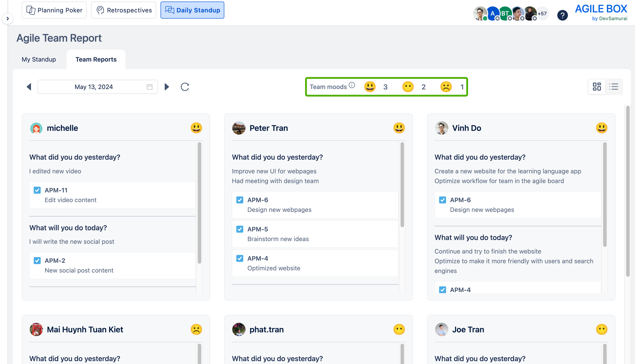Toggle APM-6 checkbox in Vinh Do's card
Image resolution: width=635 pixels, height=364 pixels.
443,200
